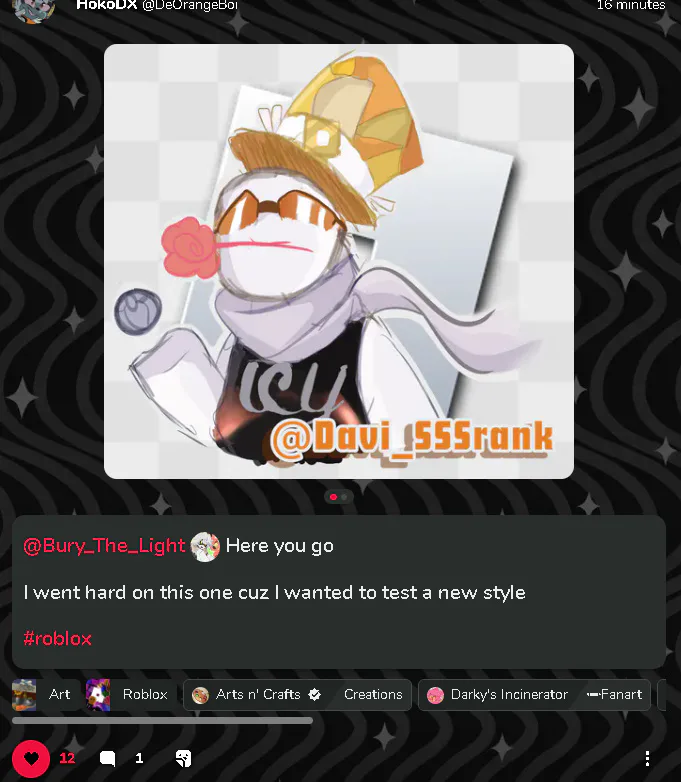Open the Fanart channel tag
The image size is (681, 782).
pos(615,694)
